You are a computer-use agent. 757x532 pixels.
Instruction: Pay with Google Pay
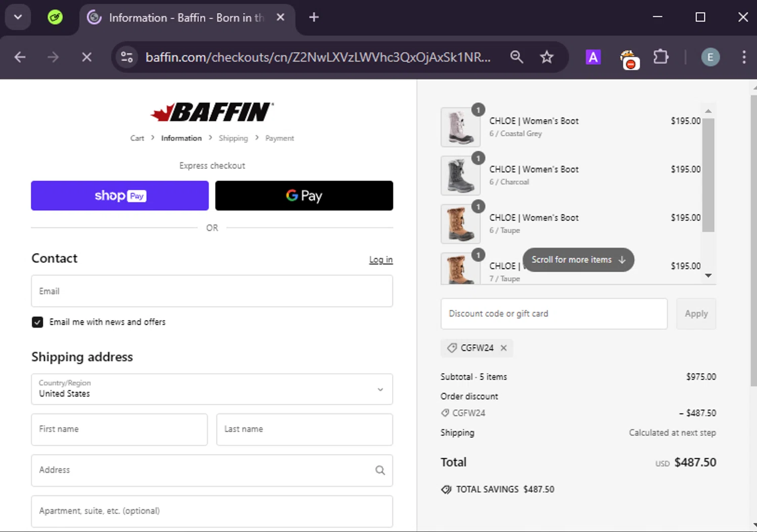click(x=304, y=196)
